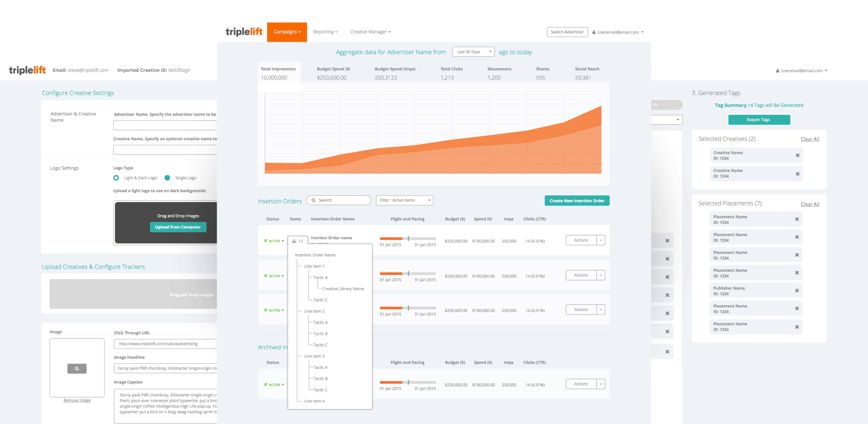868x424 pixels.
Task: Click the Actions button in the Archived row
Action: [581, 384]
